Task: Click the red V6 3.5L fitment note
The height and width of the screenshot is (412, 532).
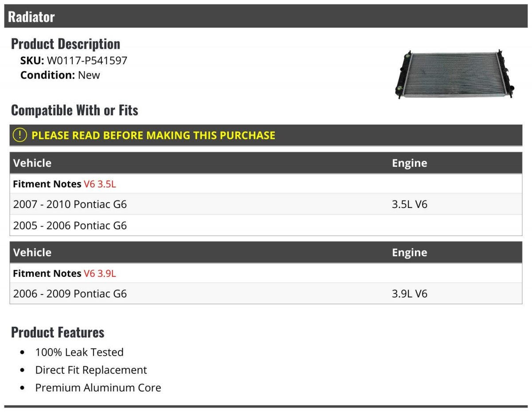Action: pos(100,184)
